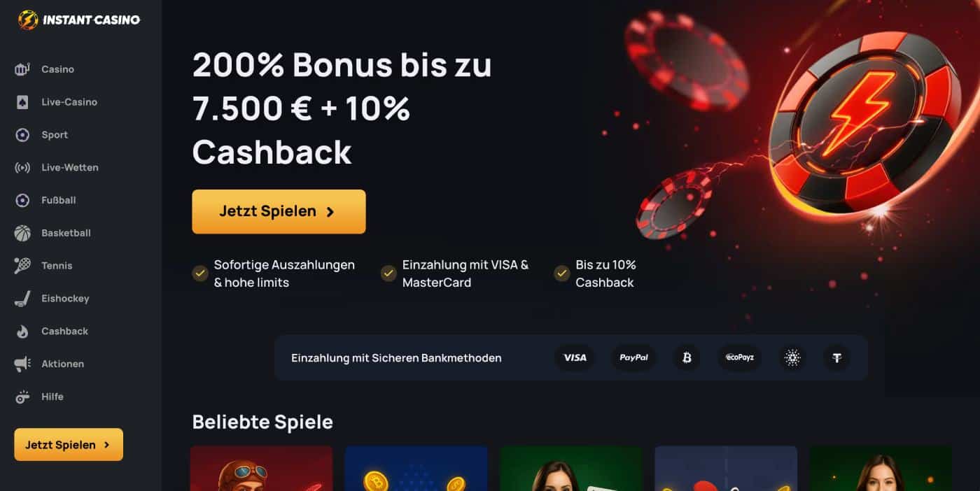Click the Bitcoin payment icon
Viewport: 980px width, 491px height.
(x=687, y=357)
